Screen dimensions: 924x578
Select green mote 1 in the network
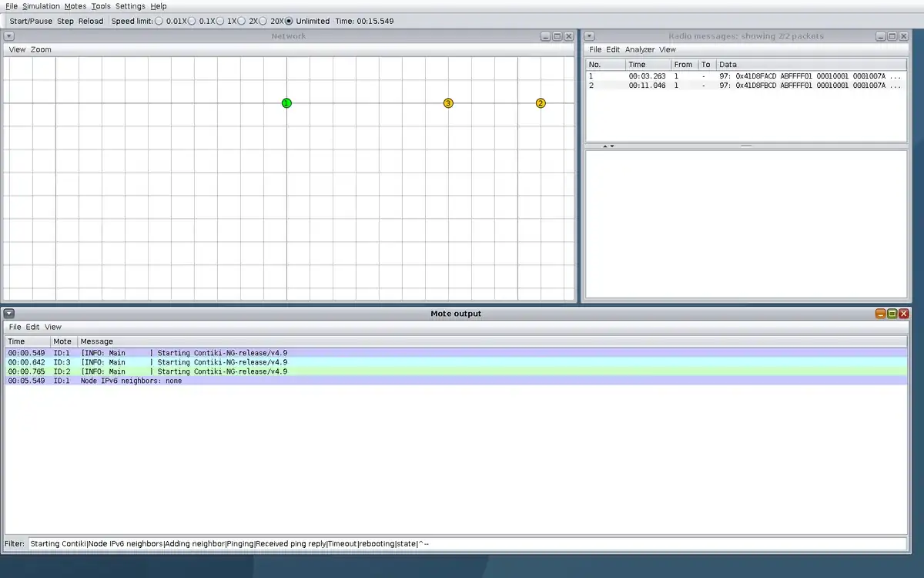[286, 103]
